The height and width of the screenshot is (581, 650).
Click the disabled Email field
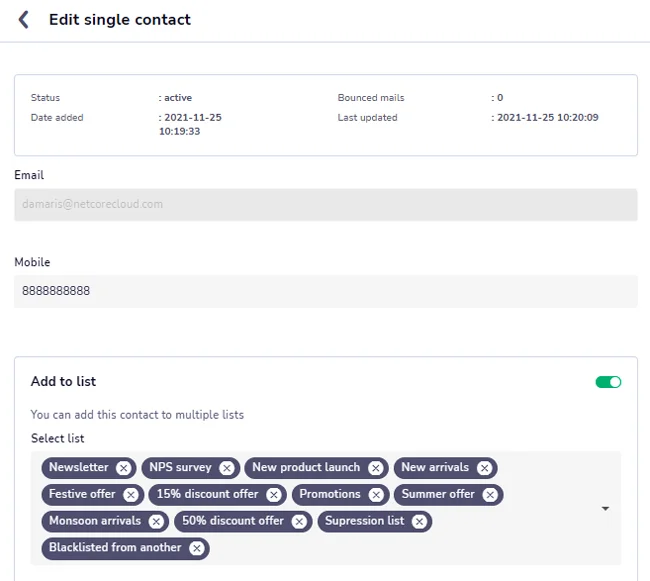pyautogui.click(x=326, y=205)
